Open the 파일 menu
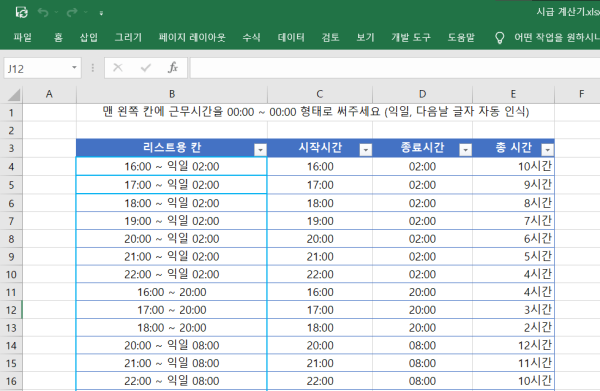 click(x=23, y=37)
